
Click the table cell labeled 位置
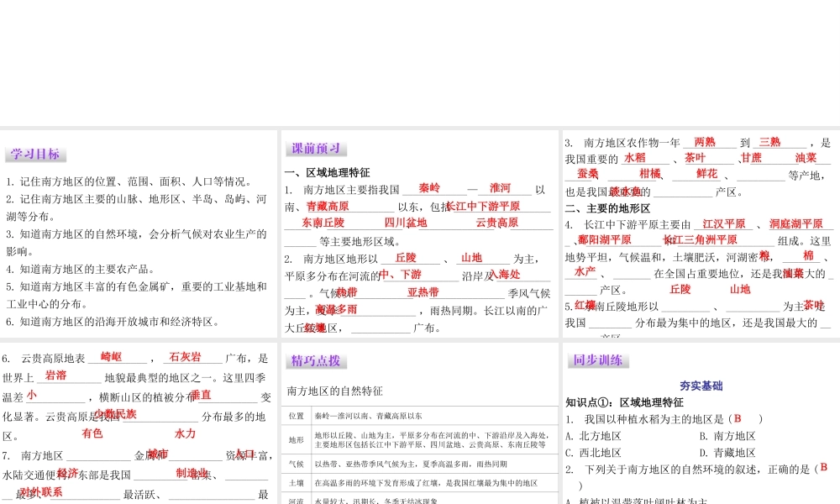[x=297, y=416]
